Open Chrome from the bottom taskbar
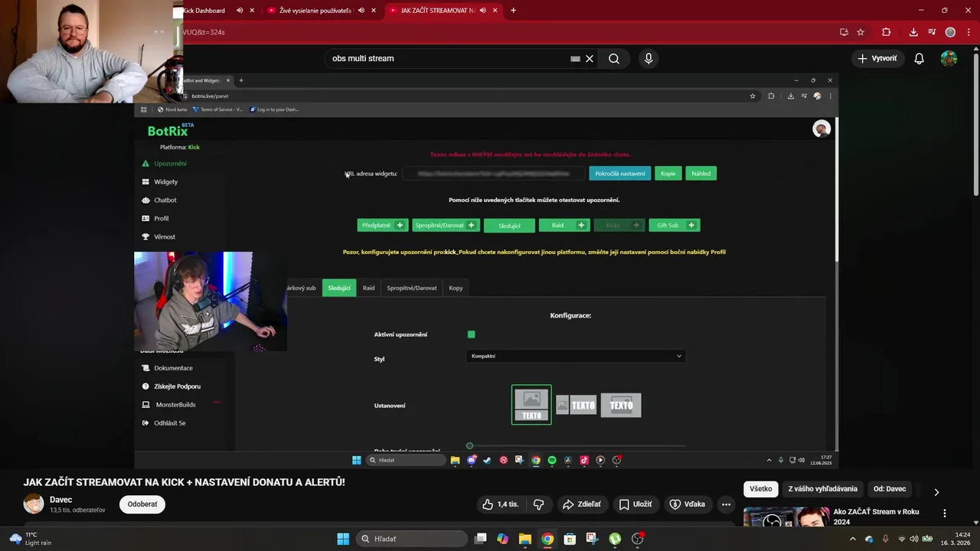 [547, 539]
